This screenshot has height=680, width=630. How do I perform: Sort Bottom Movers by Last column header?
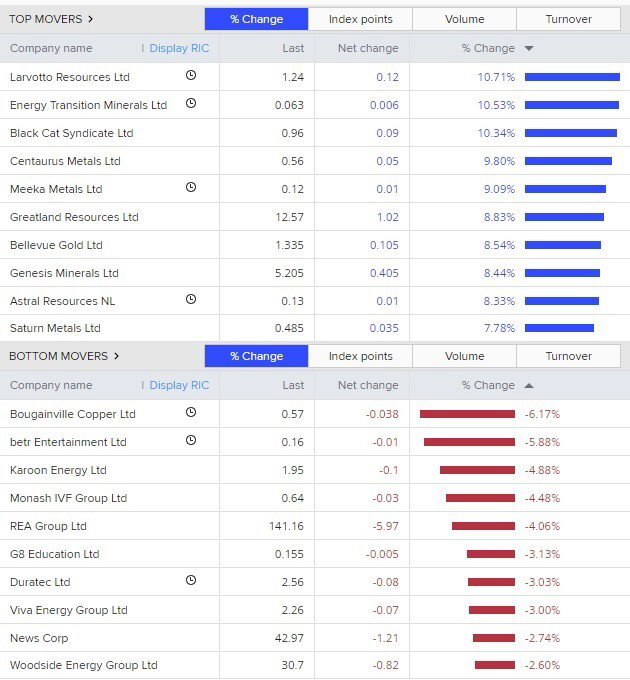tap(293, 385)
